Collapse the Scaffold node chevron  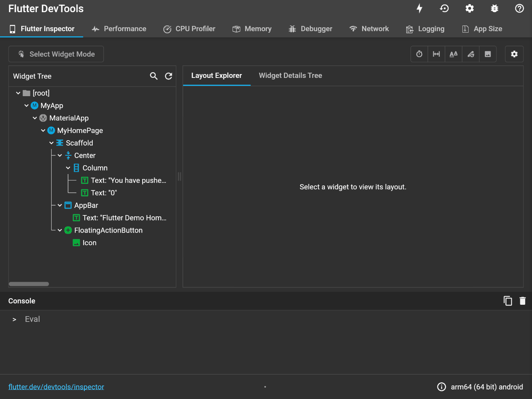pos(51,143)
